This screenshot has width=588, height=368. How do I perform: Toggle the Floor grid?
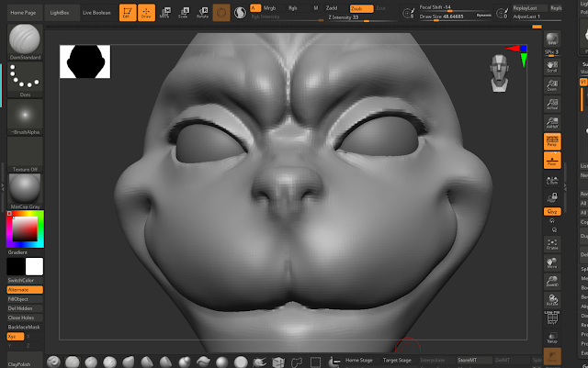[x=552, y=161]
